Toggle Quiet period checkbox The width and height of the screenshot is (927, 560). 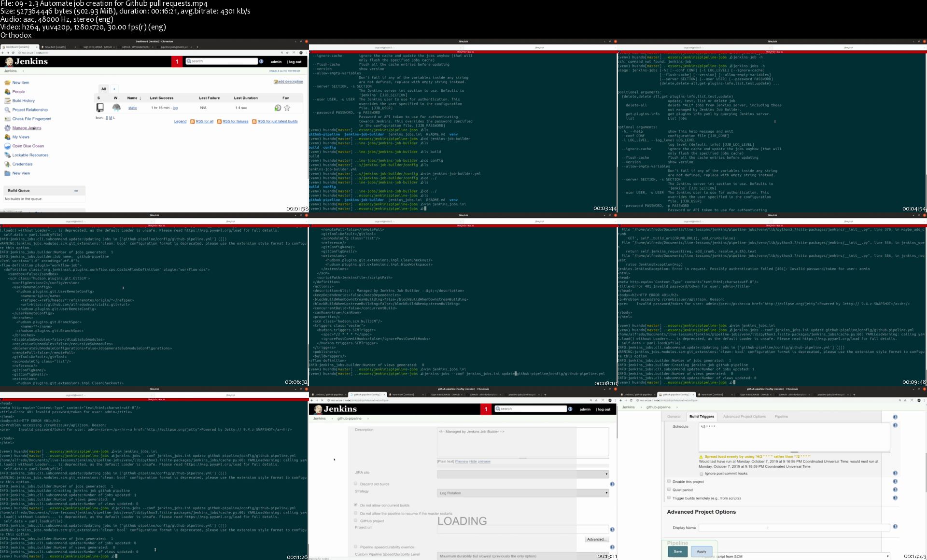(x=669, y=490)
